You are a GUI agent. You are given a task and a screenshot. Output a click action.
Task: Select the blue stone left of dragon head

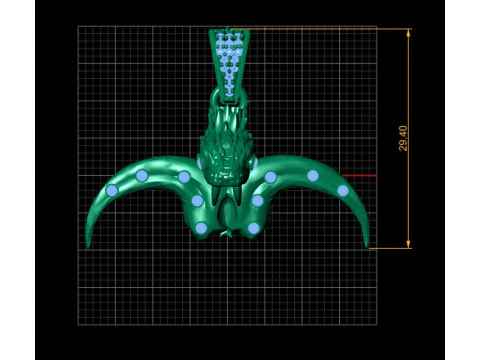199,163
